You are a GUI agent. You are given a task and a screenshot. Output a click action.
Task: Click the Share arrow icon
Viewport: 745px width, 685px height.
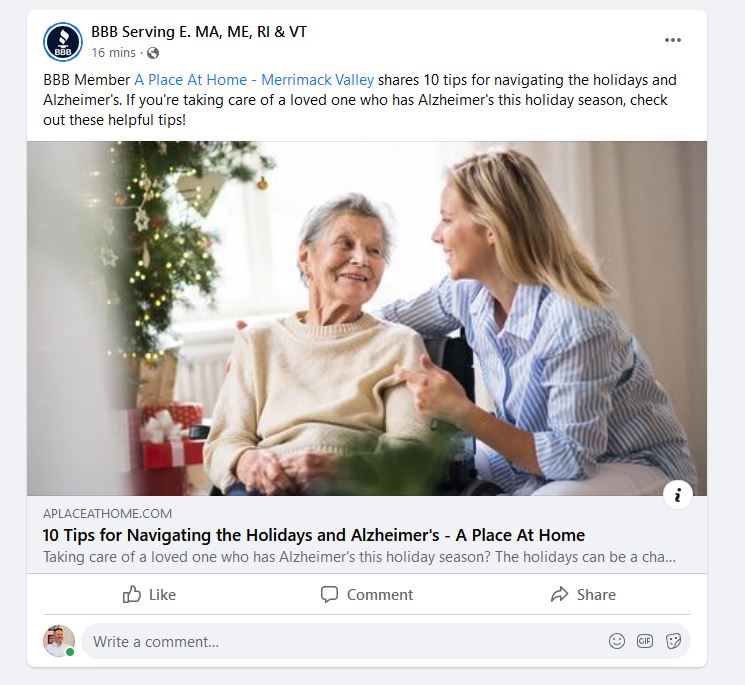click(559, 594)
